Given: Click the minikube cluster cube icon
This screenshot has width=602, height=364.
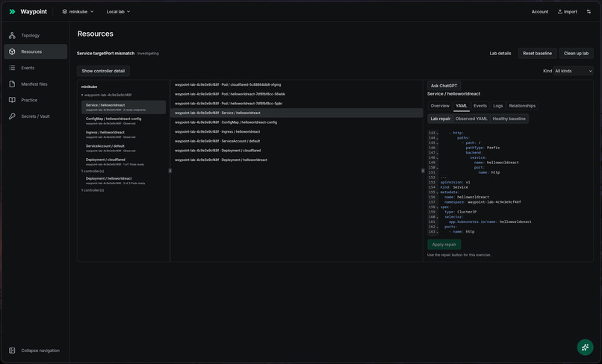Looking at the screenshot, I should click(x=64, y=11).
